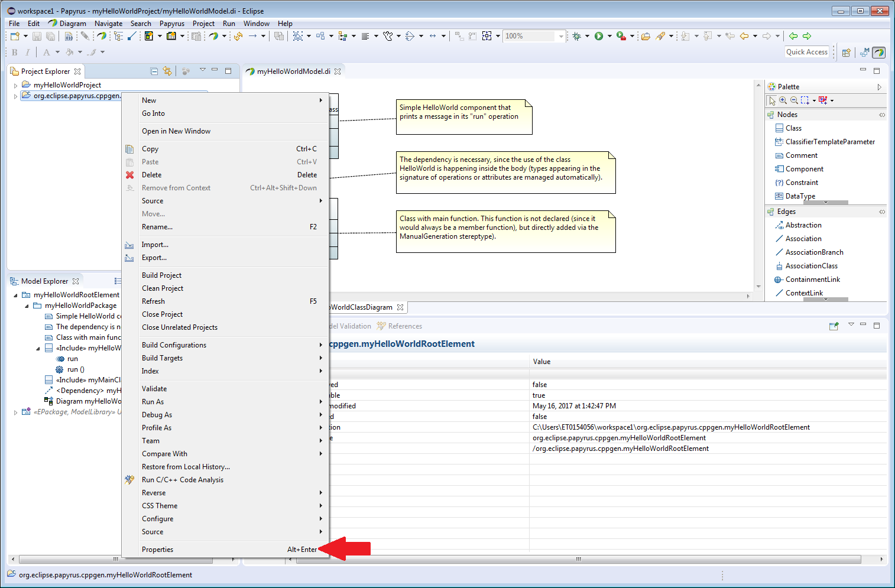
Task: Open the Papyrus menu in menu bar
Action: [x=171, y=24]
